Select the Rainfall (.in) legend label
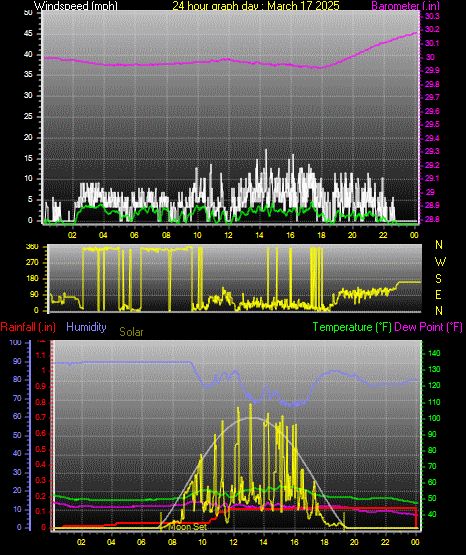466x555 pixels. pos(28,327)
